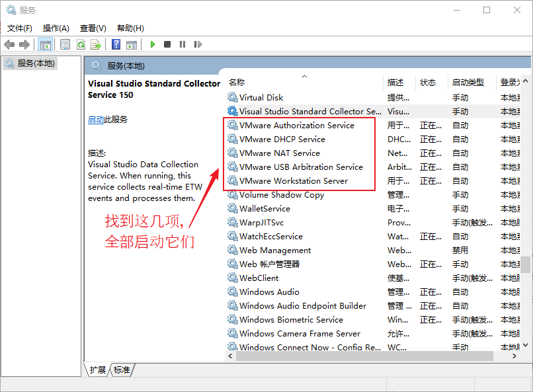The height and width of the screenshot is (392, 533).
Task: Click the 启动 link to start service
Action: pos(96,120)
